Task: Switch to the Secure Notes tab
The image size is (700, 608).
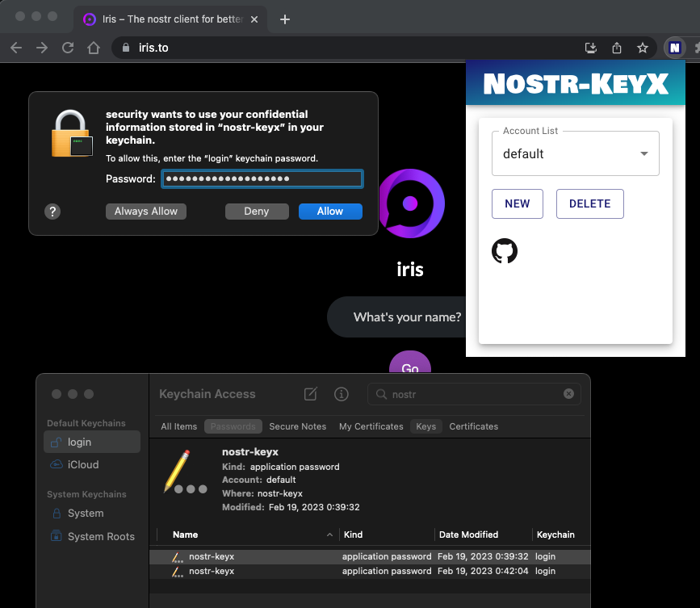Action: coord(298,426)
